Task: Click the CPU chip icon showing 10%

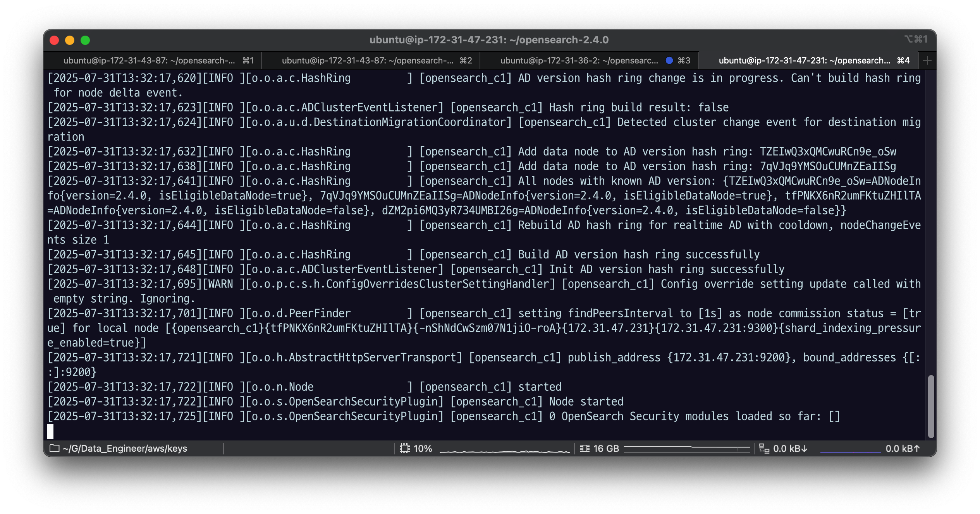Action: tap(404, 448)
